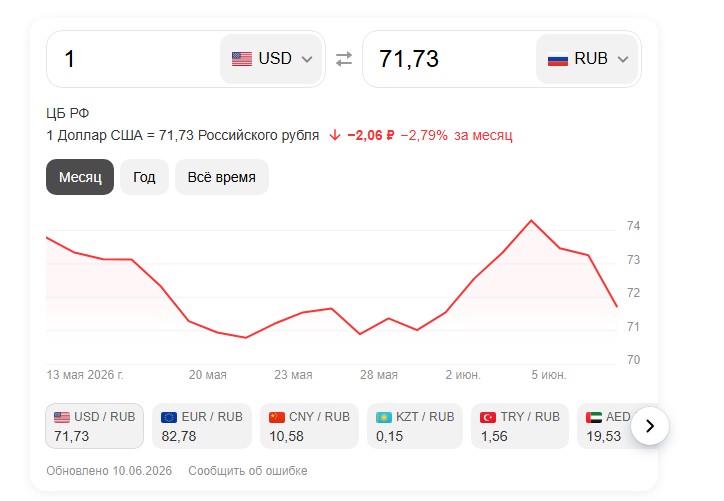The width and height of the screenshot is (724, 501).
Task: Open the RUB target currency dropdown
Action: tap(587, 59)
